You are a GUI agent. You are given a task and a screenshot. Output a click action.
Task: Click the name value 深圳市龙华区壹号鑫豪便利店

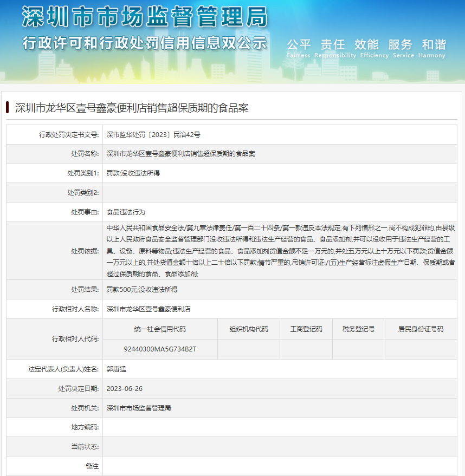point(148,309)
